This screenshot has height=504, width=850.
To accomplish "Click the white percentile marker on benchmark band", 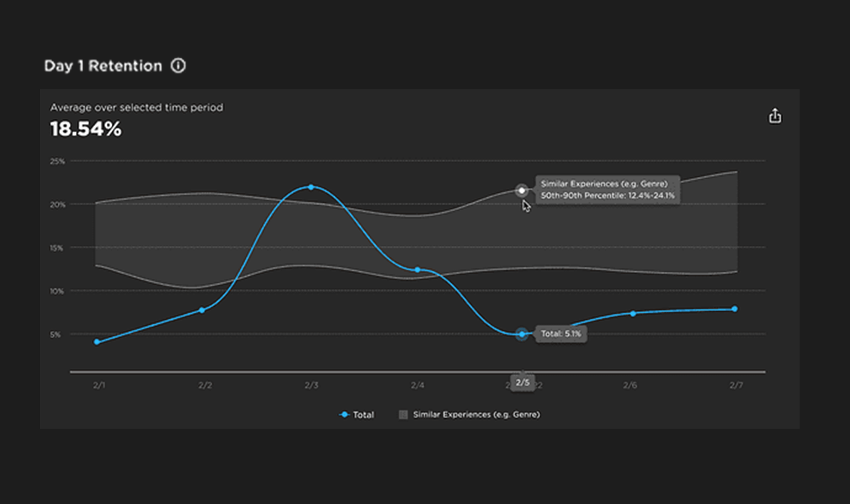I will [x=522, y=191].
